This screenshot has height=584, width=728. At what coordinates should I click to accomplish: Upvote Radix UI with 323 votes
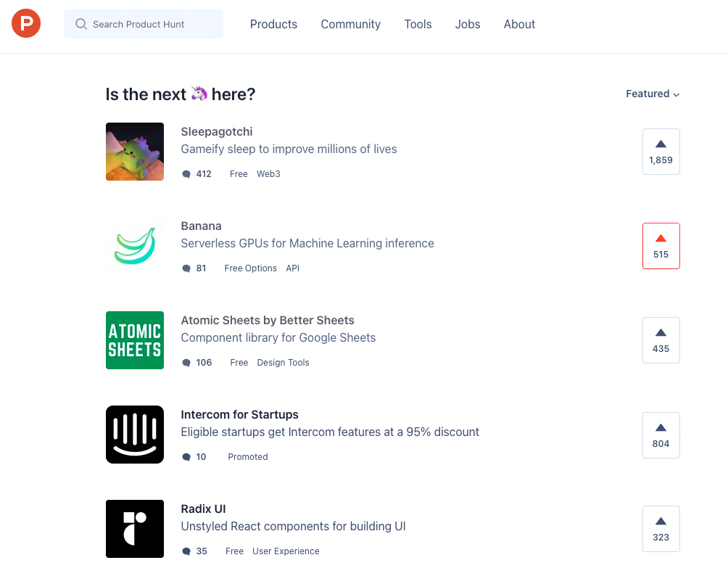pyautogui.click(x=661, y=529)
